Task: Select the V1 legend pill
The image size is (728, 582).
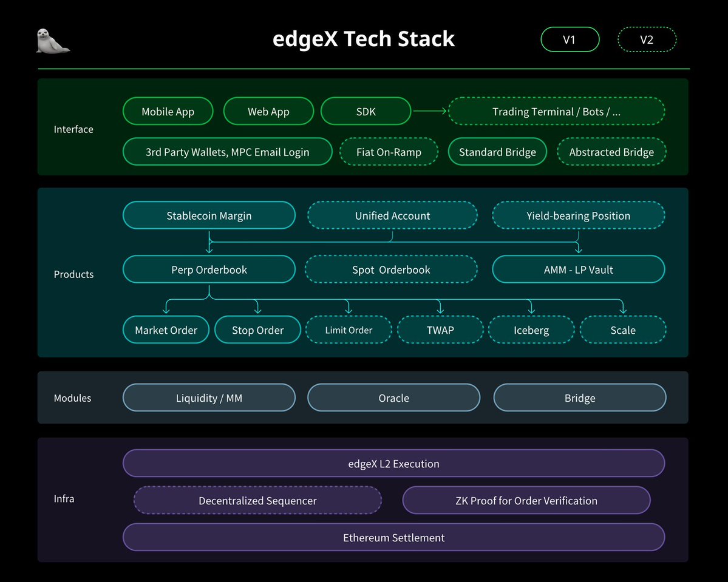Action: click(570, 39)
